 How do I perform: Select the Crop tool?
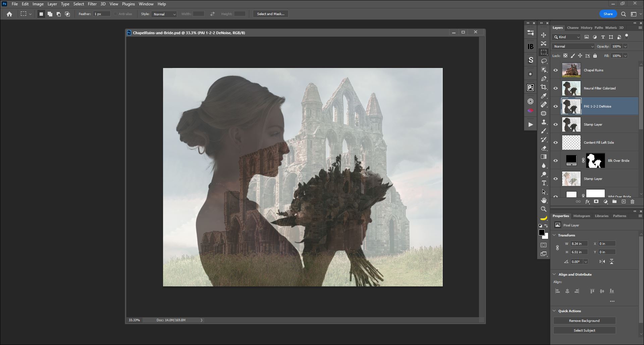tap(544, 87)
